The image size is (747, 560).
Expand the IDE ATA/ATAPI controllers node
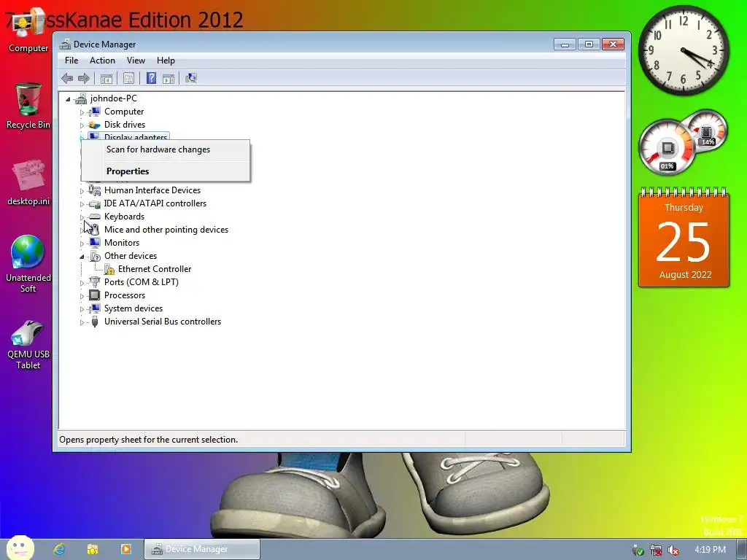pos(82,204)
